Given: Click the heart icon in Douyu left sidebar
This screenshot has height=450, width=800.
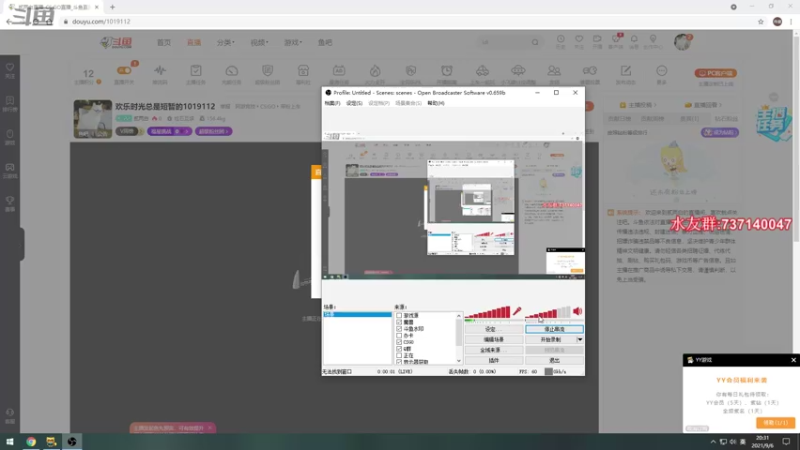Looking at the screenshot, I should click(x=10, y=67).
